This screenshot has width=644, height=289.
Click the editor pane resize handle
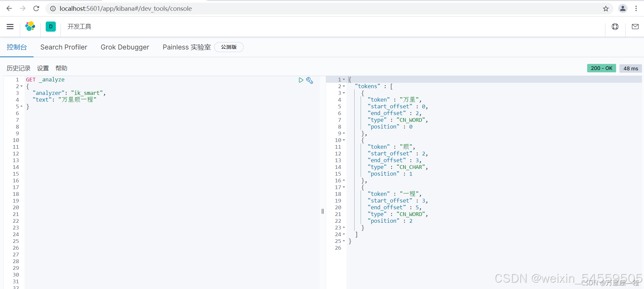(x=323, y=211)
